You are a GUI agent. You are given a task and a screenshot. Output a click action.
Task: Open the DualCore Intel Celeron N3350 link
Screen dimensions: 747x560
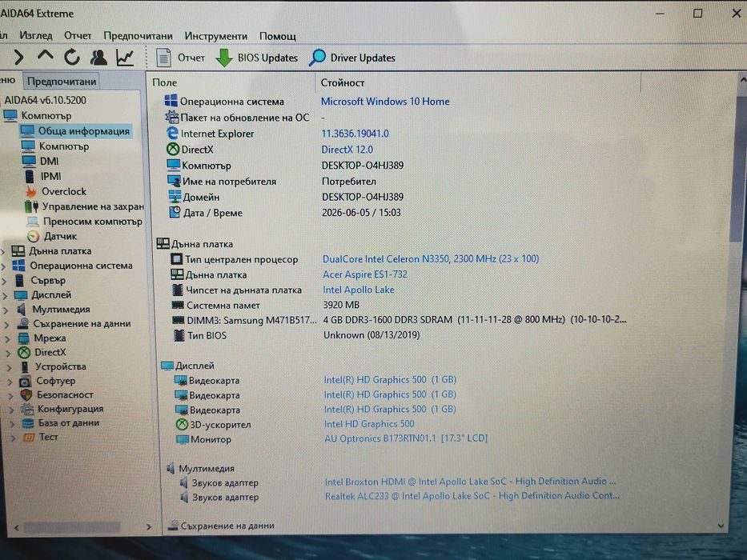coord(431,258)
